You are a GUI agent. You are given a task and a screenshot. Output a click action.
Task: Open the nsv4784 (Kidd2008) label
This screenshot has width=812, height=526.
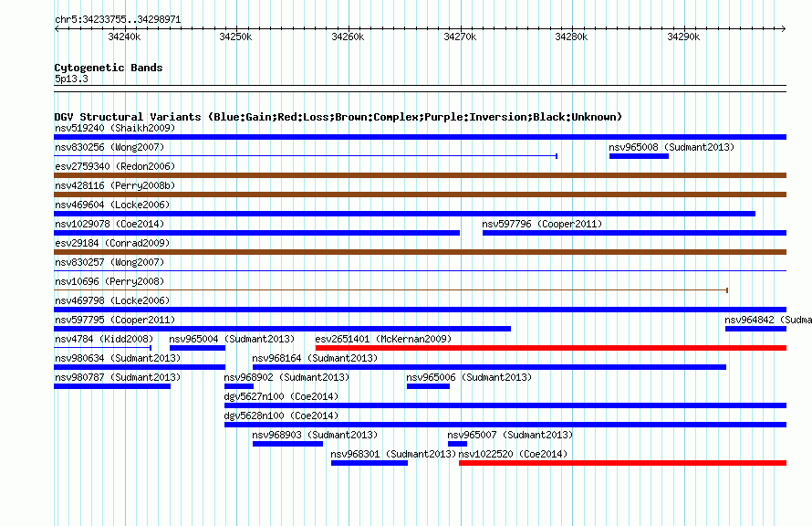coord(104,339)
